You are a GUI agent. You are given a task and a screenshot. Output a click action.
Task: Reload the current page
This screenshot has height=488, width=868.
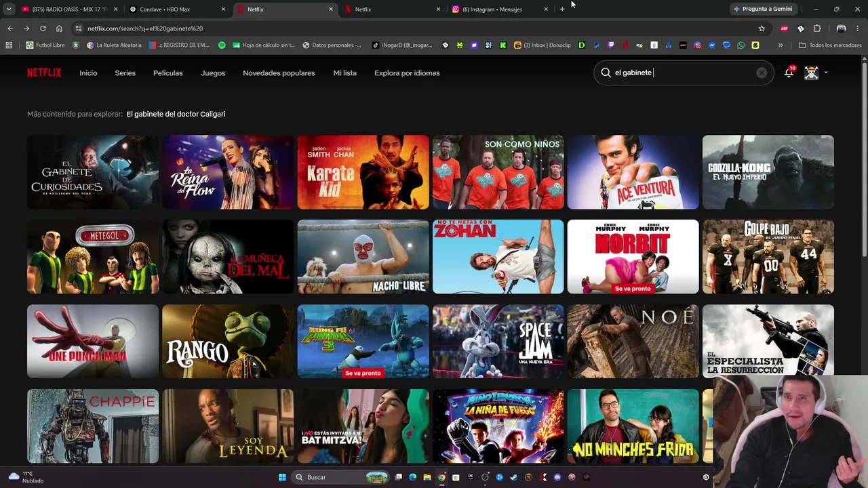pyautogui.click(x=43, y=28)
